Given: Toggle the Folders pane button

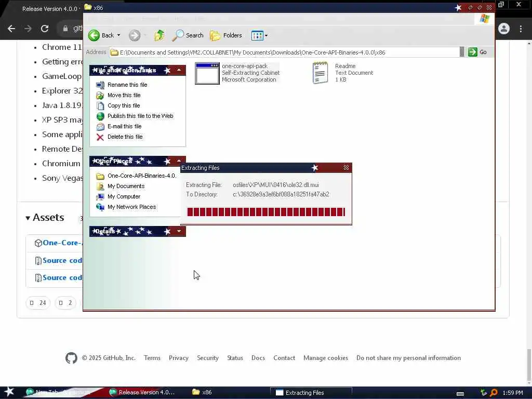Looking at the screenshot, I should click(225, 35).
